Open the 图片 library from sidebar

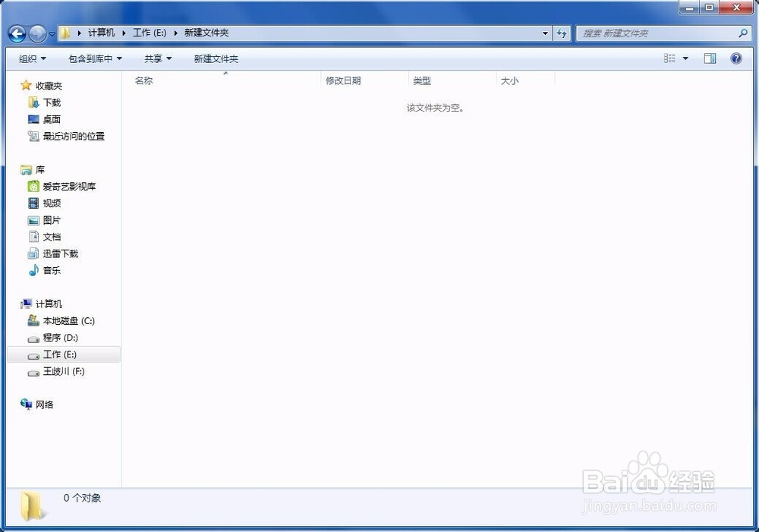52,219
